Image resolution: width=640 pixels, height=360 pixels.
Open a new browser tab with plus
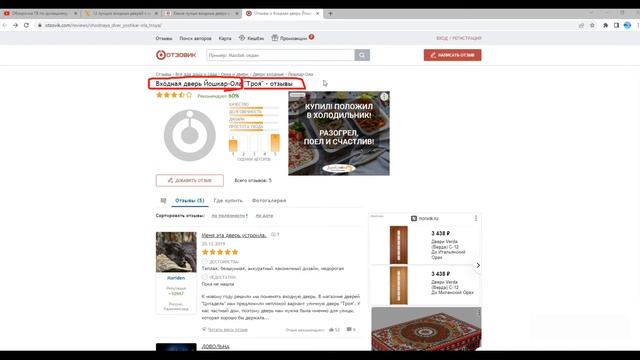(x=330, y=13)
